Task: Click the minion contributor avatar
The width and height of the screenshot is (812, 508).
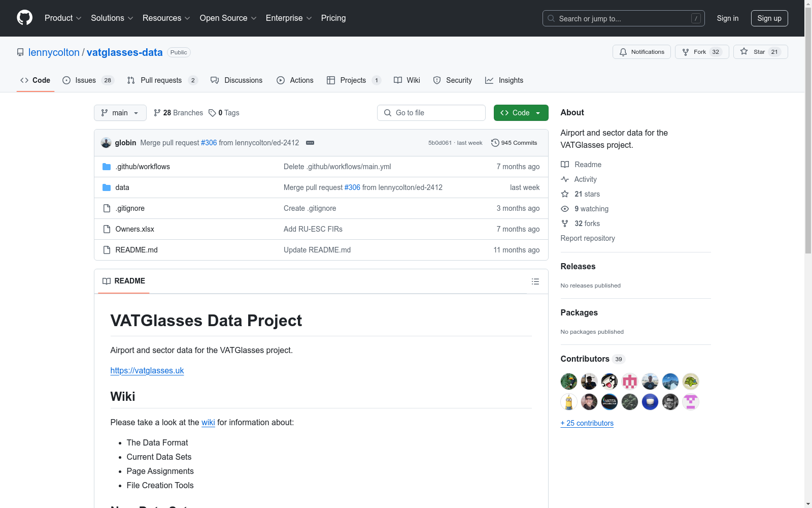Action: coord(569,402)
